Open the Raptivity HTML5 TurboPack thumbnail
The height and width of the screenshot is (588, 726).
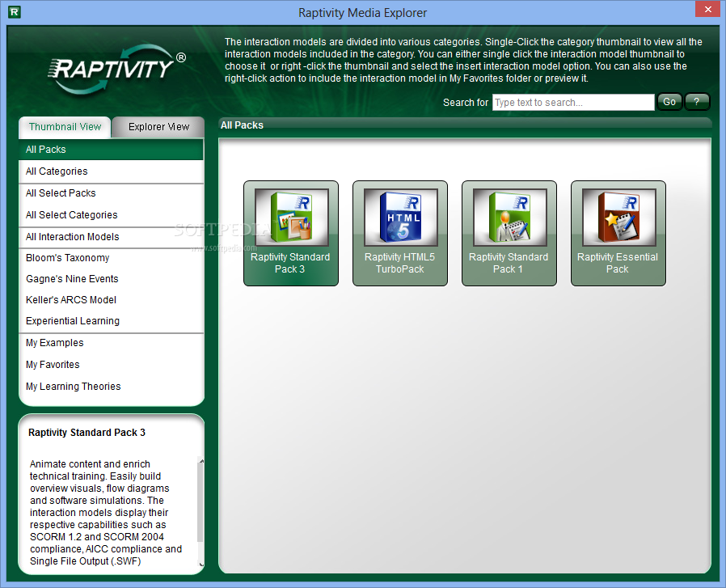pyautogui.click(x=400, y=233)
